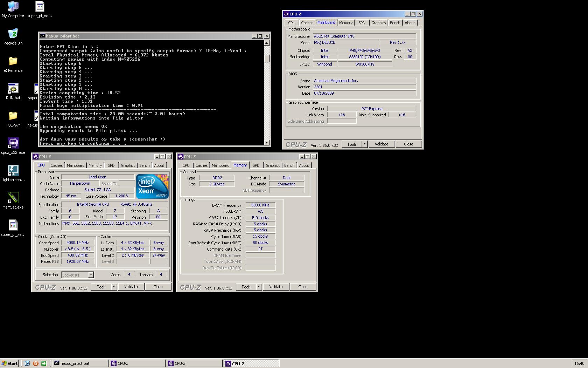Viewport: 588px width, 368px height.
Task: Open the TOERAM folder icon
Action: click(13, 119)
